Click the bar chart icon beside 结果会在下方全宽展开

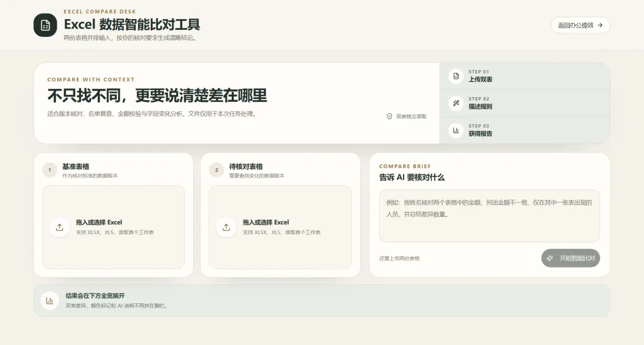[x=49, y=301]
